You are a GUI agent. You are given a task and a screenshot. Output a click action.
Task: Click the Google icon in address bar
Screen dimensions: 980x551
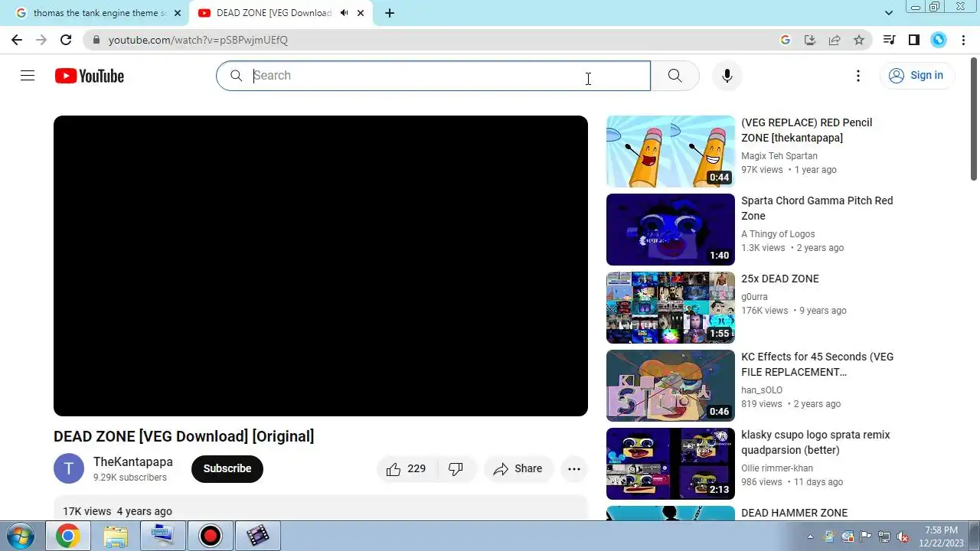(x=786, y=40)
